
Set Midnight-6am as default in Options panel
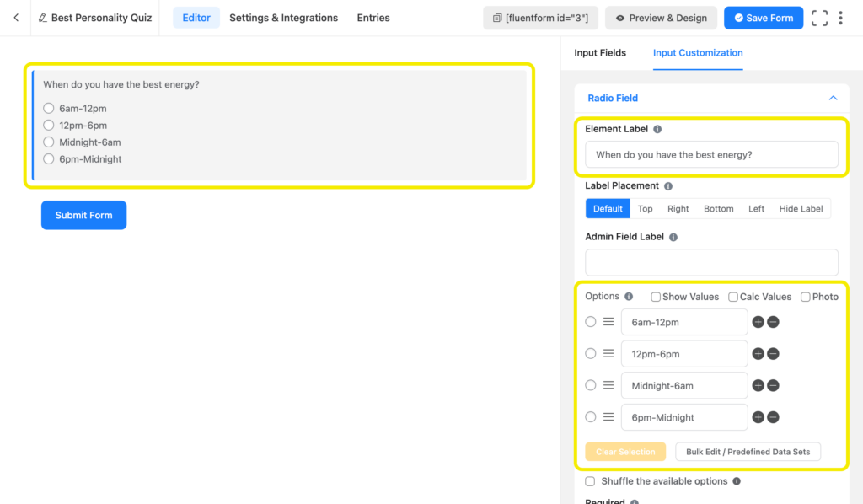[x=591, y=385]
